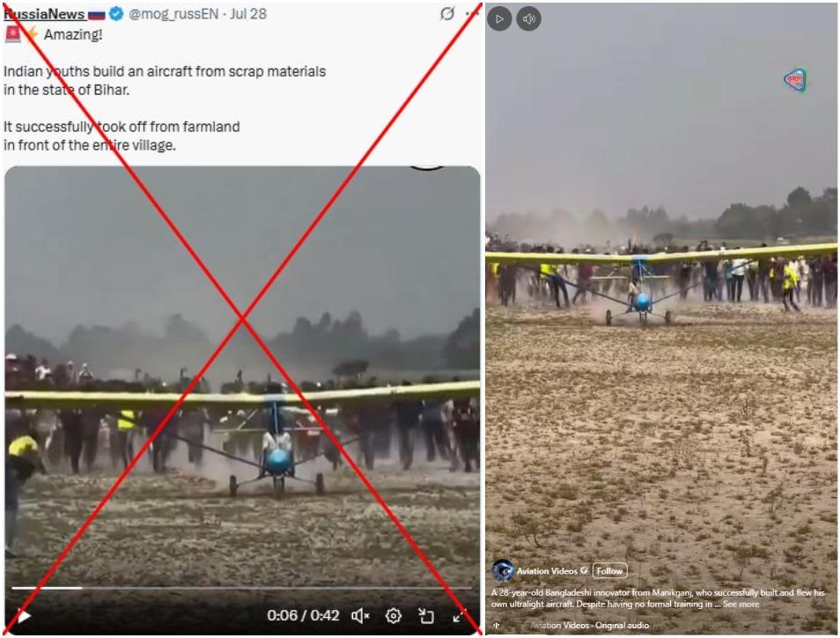Click the Aviation Videos page name
This screenshot has height=638, width=840.
(547, 571)
